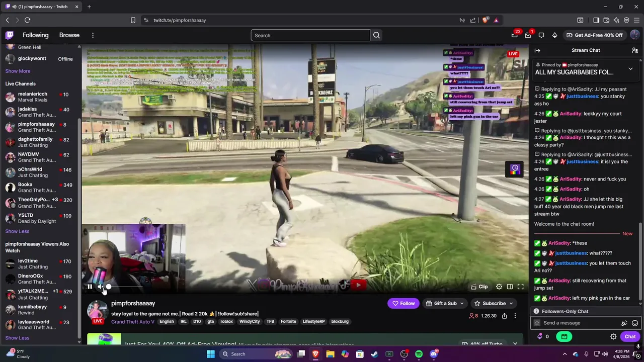This screenshot has height=362, width=644.
Task: Open Leo AI sparkle icon in toolbar
Action: coord(616,20)
